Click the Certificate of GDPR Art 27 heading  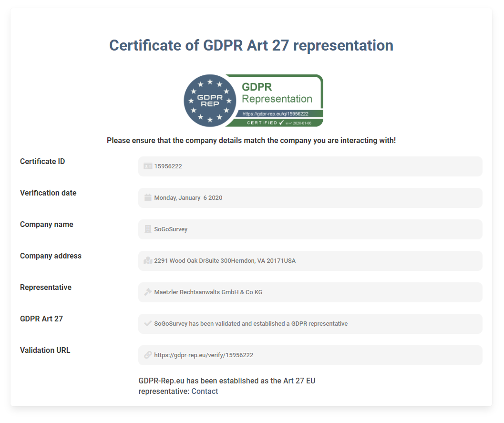[x=251, y=46]
